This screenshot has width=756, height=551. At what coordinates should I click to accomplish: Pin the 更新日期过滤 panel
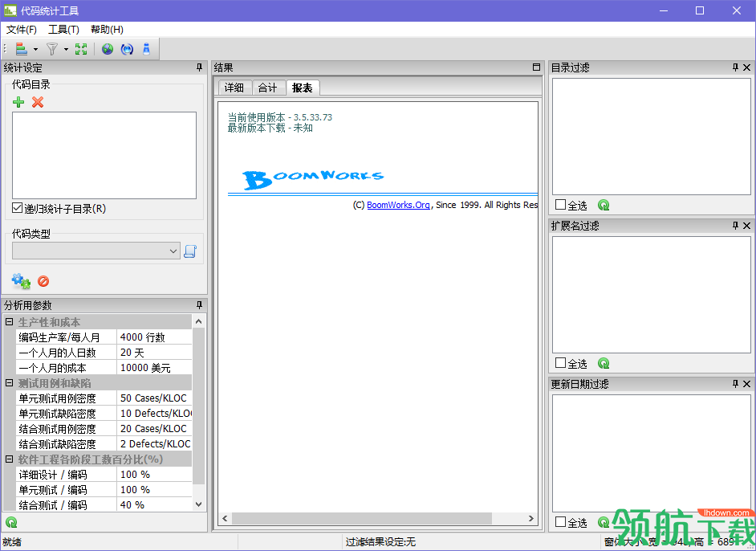[x=735, y=384]
